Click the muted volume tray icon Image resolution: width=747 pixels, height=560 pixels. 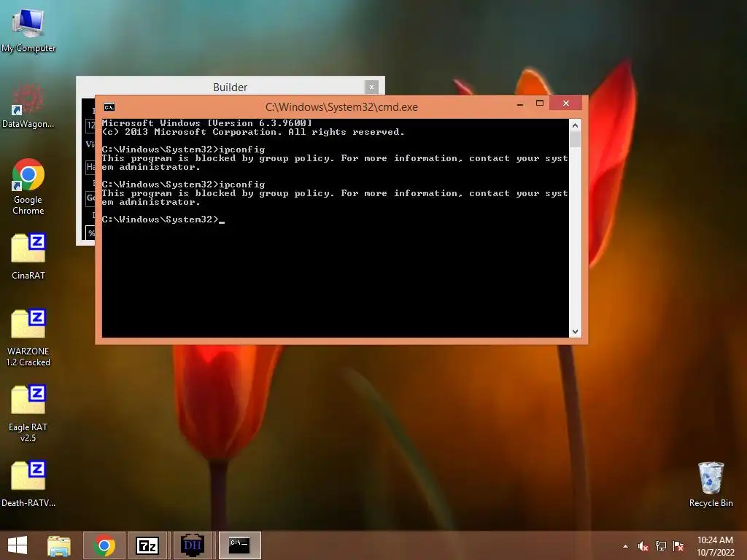(x=643, y=546)
